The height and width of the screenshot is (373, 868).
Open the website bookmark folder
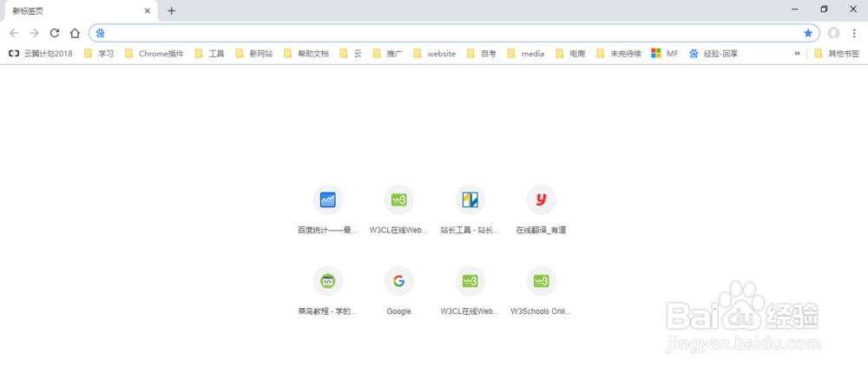435,54
